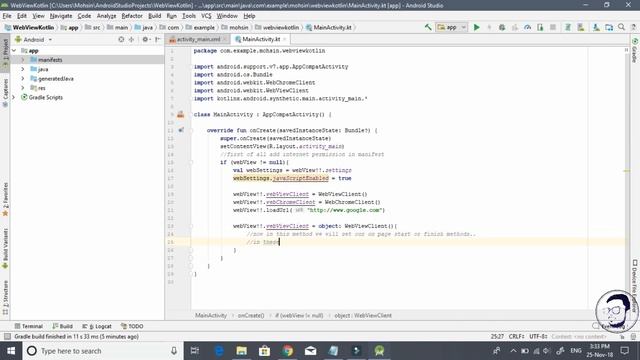Click the Sync Project with Gradle icon

coord(568,27)
